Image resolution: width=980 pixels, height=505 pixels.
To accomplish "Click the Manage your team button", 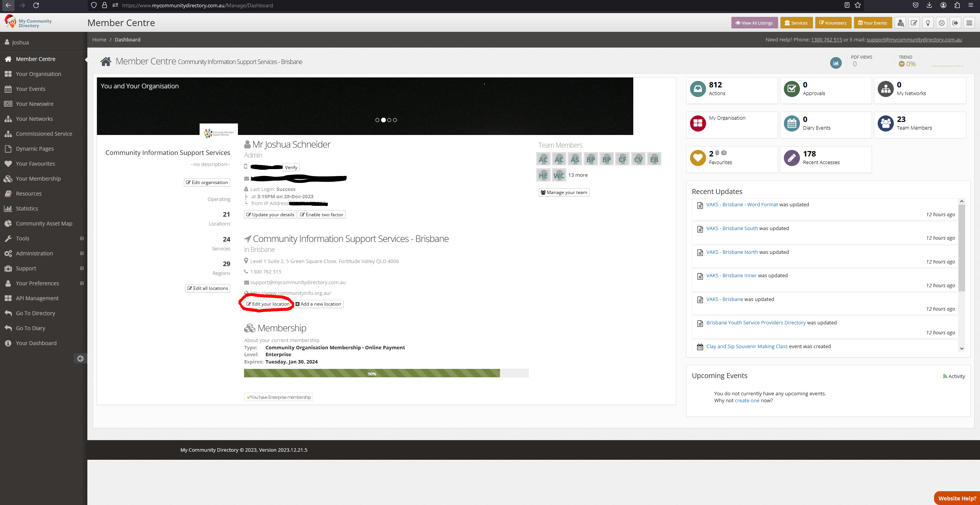I will tap(564, 192).
